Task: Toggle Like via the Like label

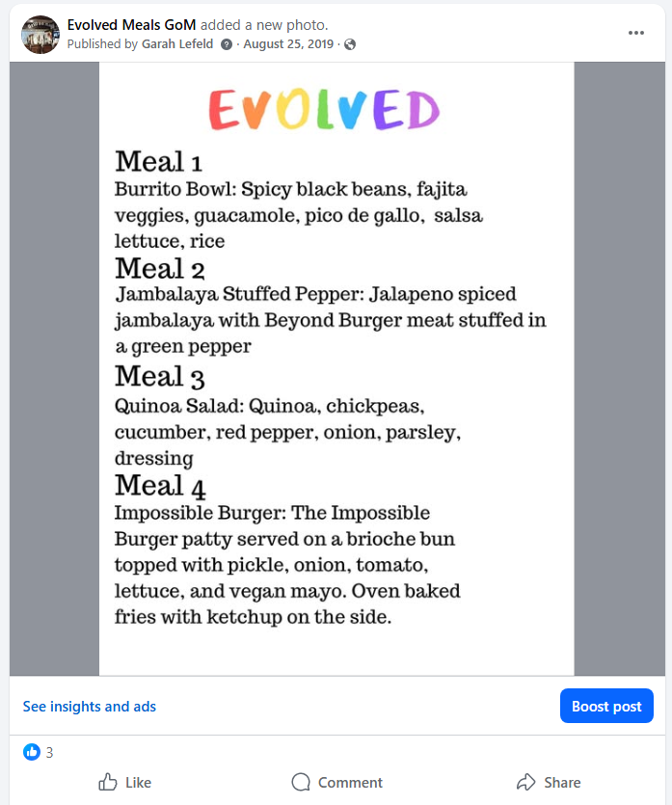Action: (138, 783)
